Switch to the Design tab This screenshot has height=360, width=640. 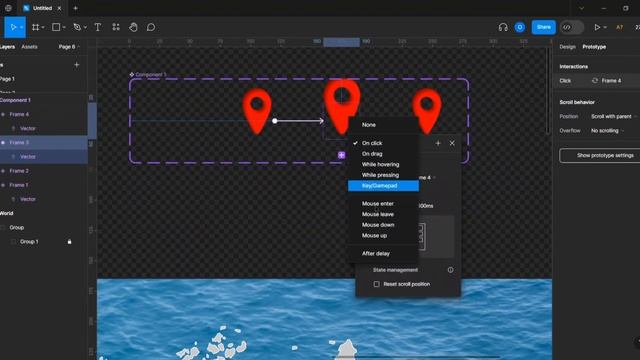(x=567, y=47)
